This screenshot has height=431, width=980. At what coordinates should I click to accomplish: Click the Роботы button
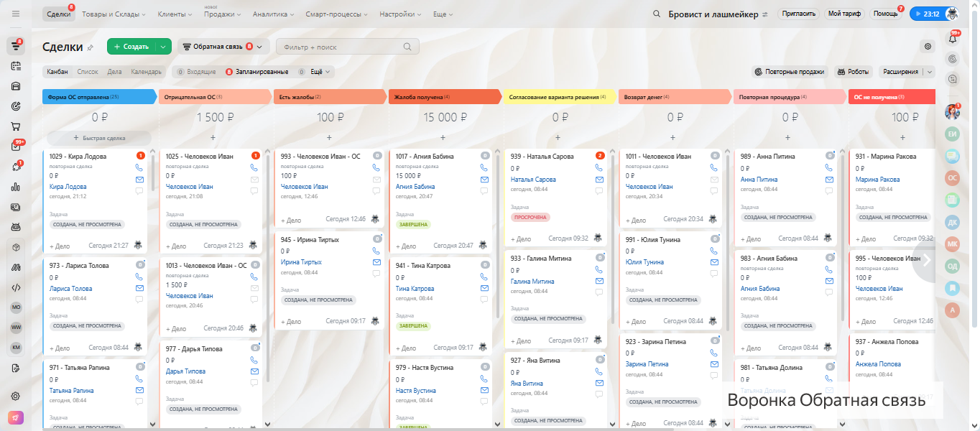(x=853, y=72)
